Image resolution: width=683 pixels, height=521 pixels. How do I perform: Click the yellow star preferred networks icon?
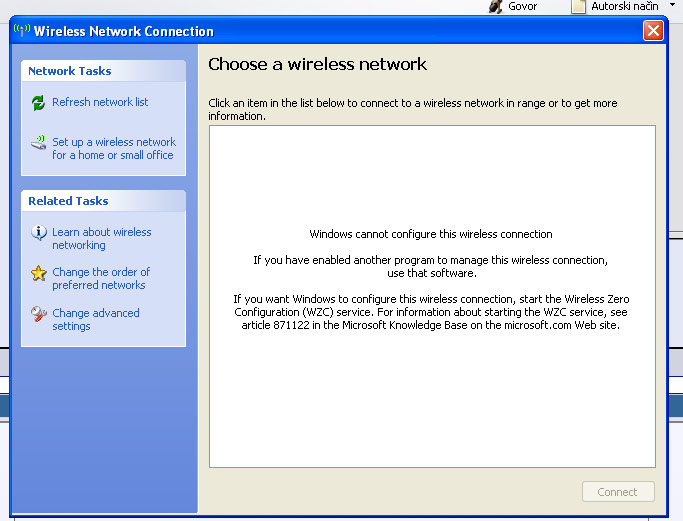pos(39,273)
